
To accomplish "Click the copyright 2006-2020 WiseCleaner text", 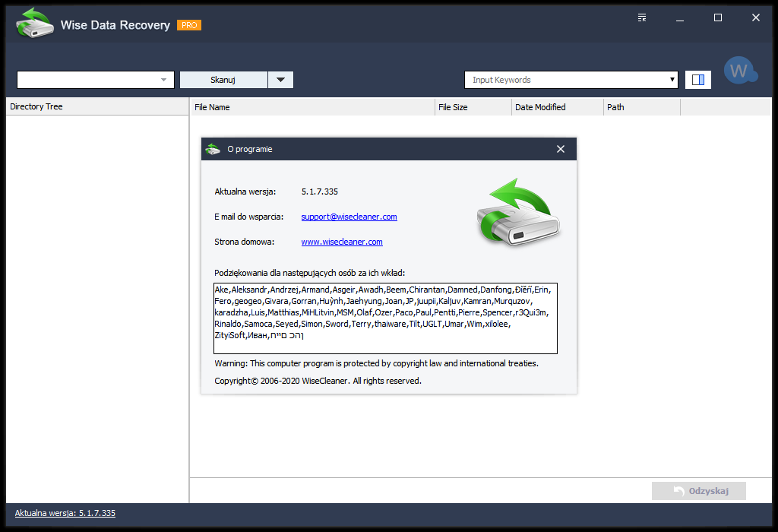I will [318, 381].
